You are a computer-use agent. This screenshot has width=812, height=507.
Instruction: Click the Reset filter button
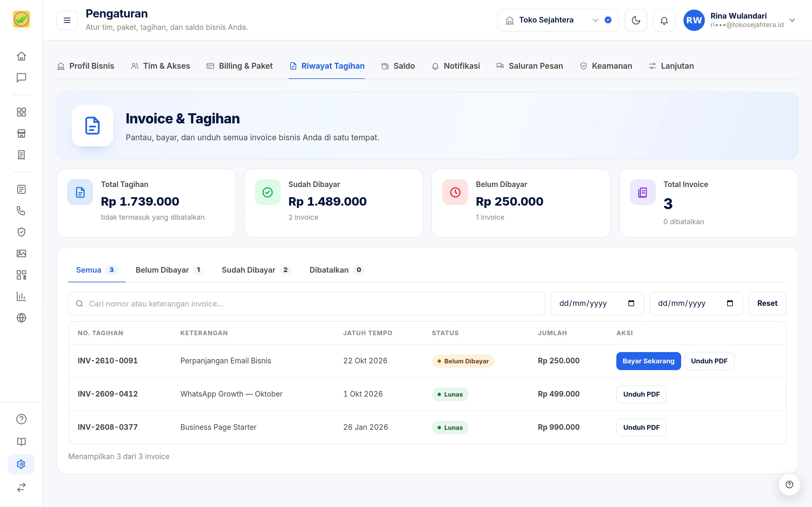click(x=767, y=303)
